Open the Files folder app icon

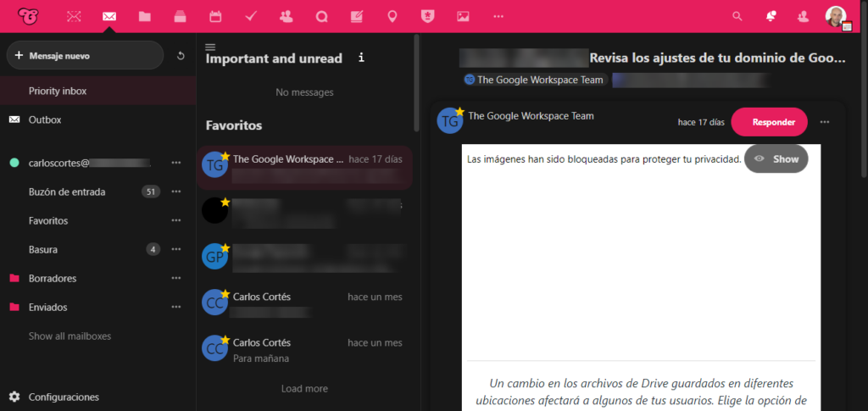(144, 17)
